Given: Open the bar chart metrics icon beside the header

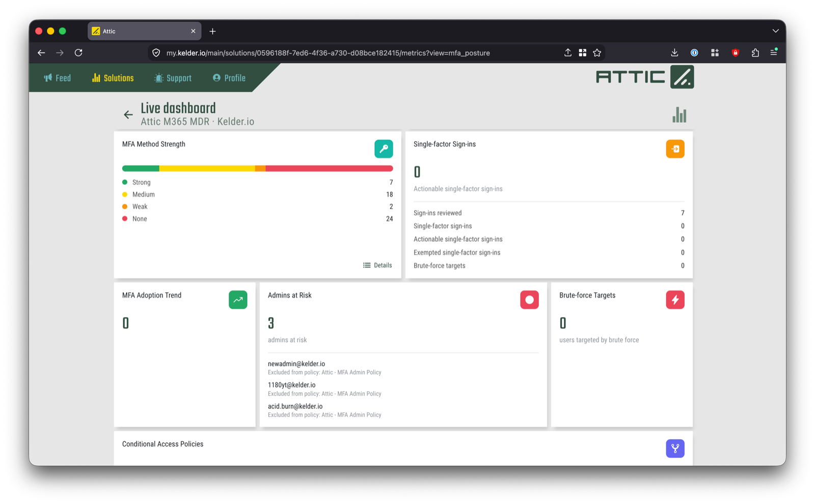Looking at the screenshot, I should (x=679, y=115).
